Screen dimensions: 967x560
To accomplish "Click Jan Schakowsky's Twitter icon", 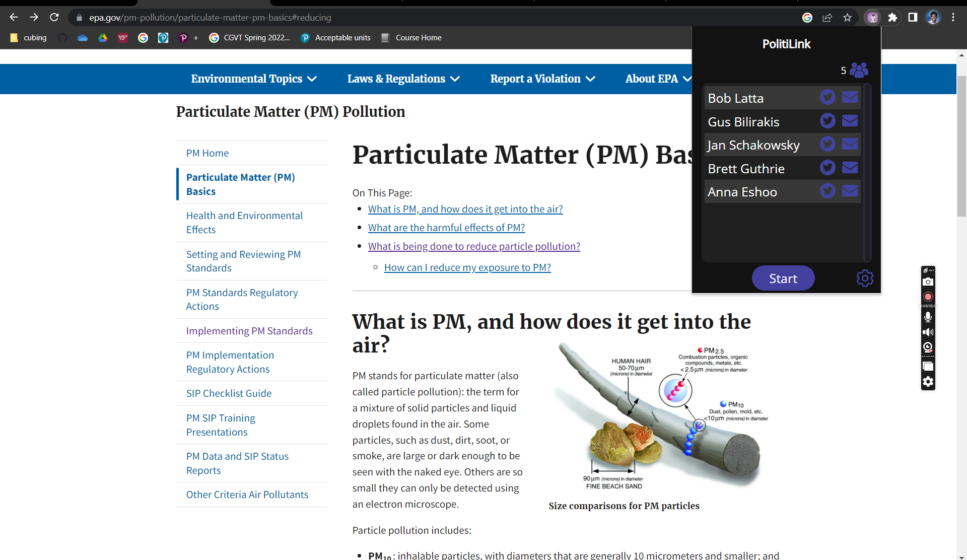I will [x=827, y=144].
